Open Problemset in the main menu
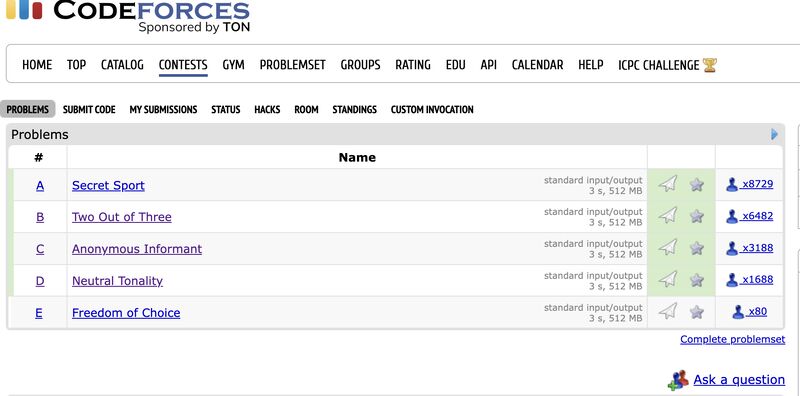The image size is (800, 396). [292, 65]
